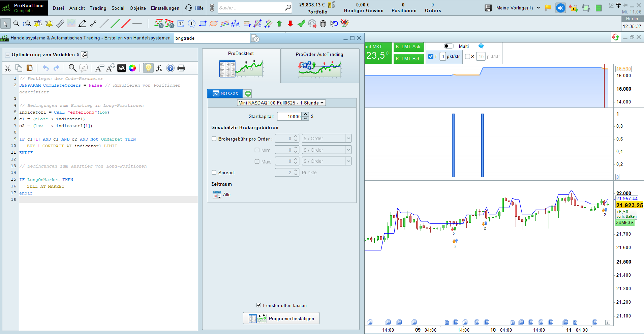
Task: Select the rectangle drawing tool
Action: pos(203,24)
